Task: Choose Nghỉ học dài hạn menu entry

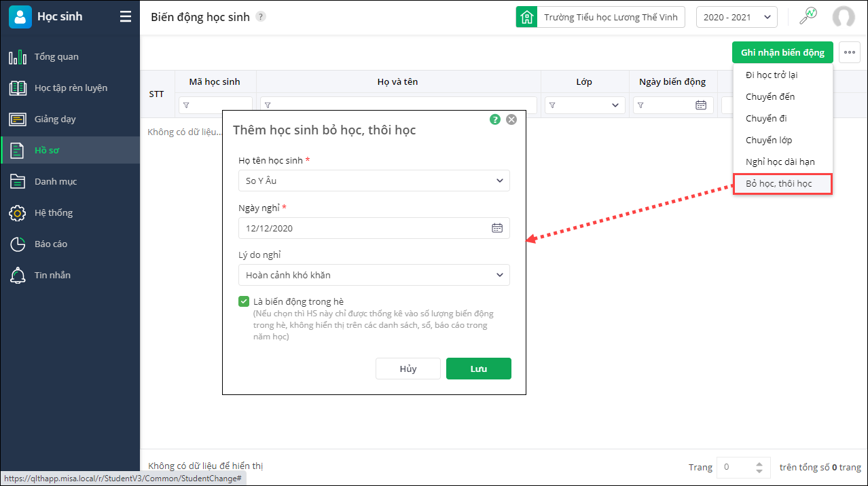Action: tap(780, 162)
